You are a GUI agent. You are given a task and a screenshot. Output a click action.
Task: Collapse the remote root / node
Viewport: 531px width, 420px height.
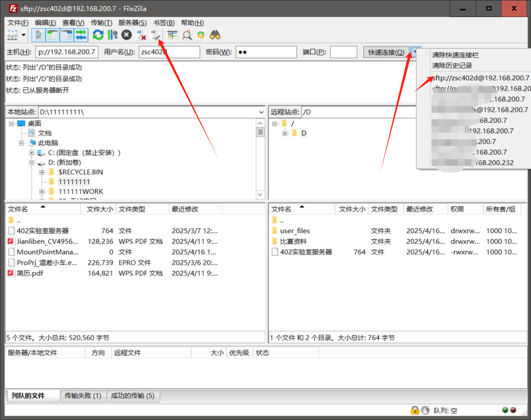pyautogui.click(x=274, y=124)
